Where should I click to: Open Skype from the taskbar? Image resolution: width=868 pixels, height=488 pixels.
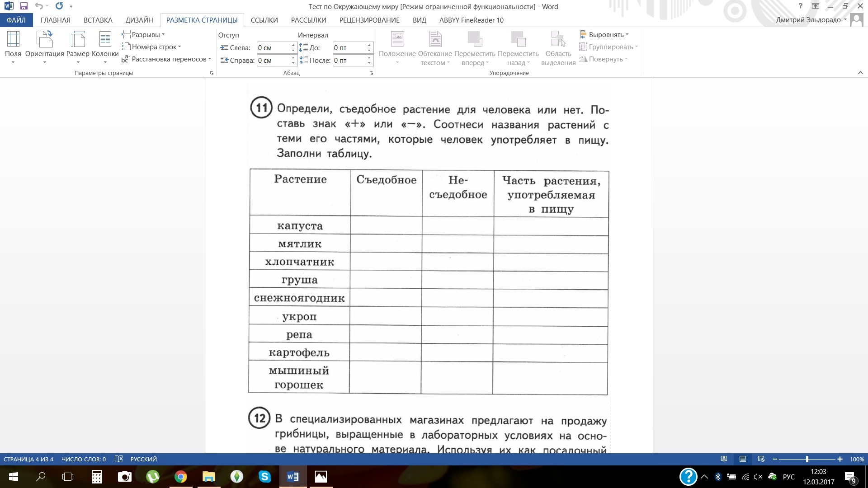[x=265, y=477]
